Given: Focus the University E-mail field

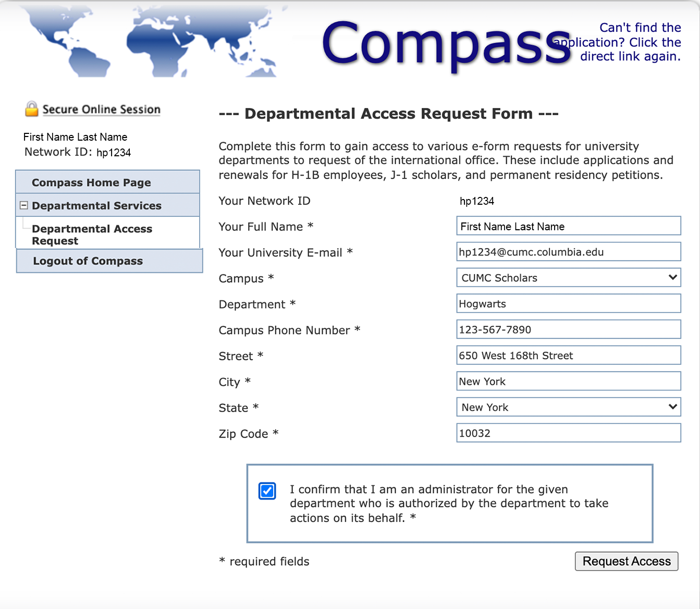Looking at the screenshot, I should (569, 252).
